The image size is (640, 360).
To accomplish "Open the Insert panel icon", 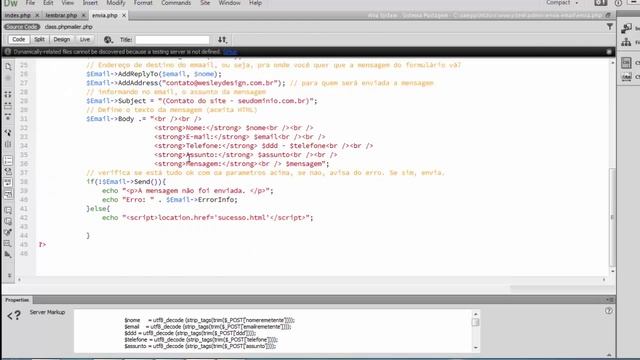I will point(627,28).
